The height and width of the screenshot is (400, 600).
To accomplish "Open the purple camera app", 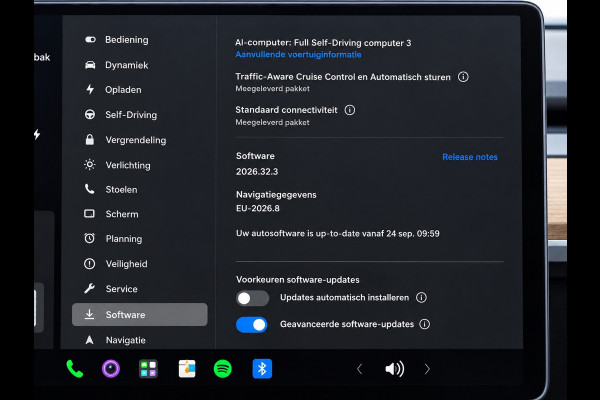I will pos(111,369).
